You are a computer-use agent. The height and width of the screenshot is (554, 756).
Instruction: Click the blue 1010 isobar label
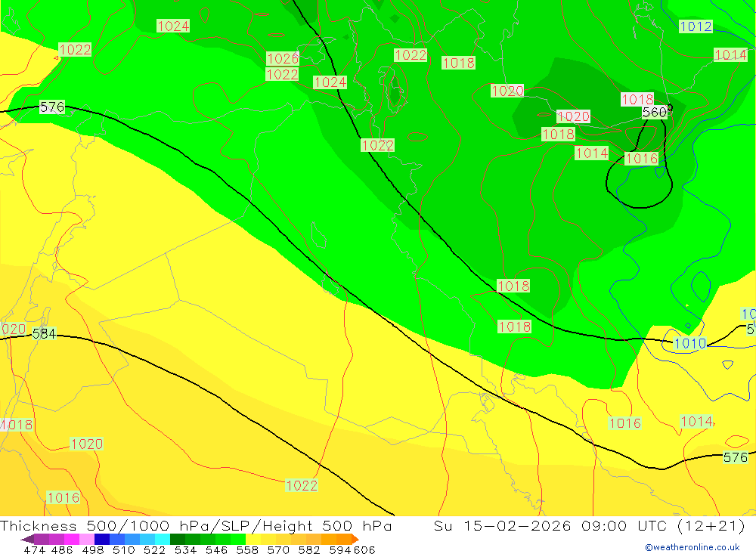689,344
